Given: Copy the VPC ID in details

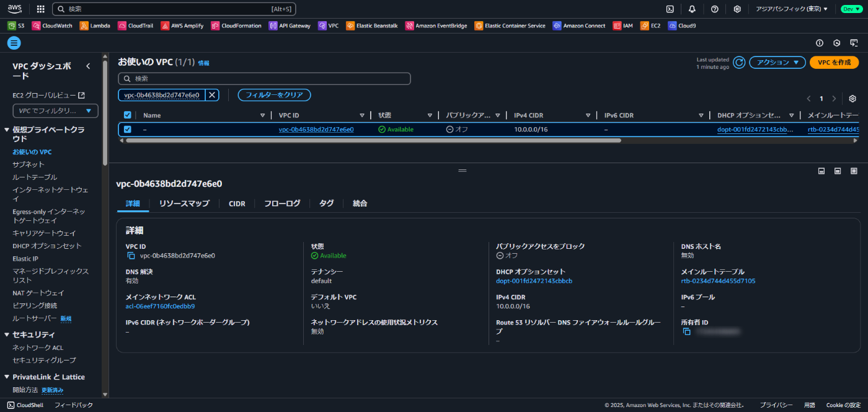Looking at the screenshot, I should [x=131, y=256].
